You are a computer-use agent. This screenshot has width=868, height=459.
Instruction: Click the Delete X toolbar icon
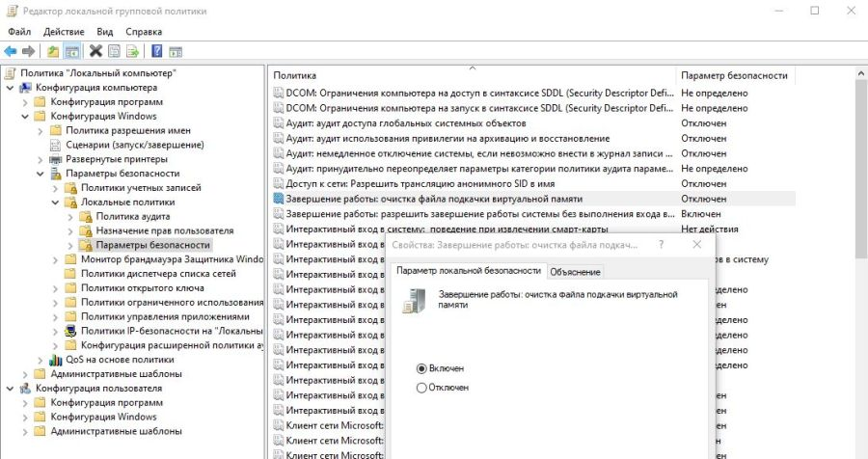pos(95,51)
